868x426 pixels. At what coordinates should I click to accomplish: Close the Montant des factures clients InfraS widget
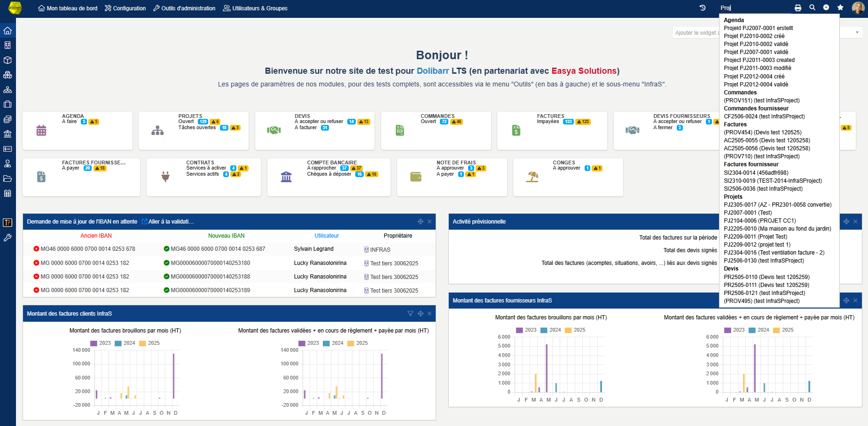coord(430,314)
